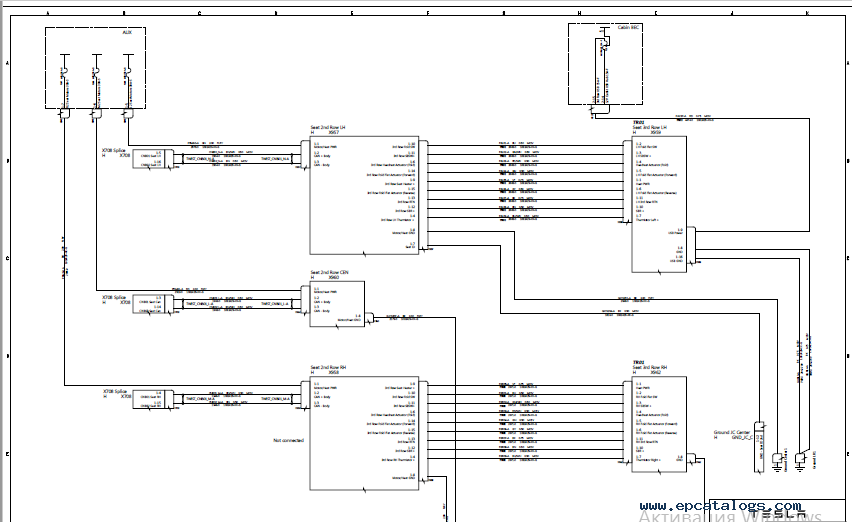Select the "Seat 2nd Row RH" connector title
The height and width of the screenshot is (522, 852).
(328, 368)
